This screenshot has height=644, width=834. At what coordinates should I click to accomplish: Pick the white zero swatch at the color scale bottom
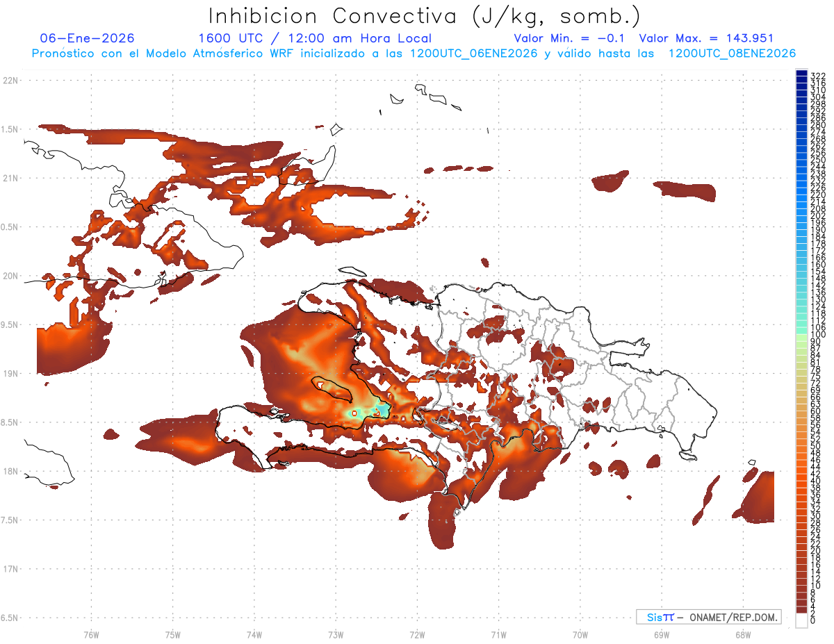[801, 621]
